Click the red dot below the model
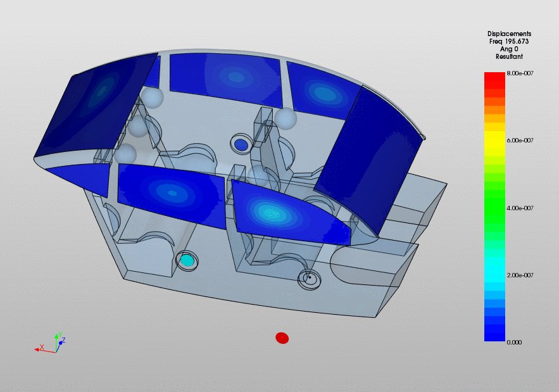Image resolution: width=559 pixels, height=392 pixels. click(282, 338)
